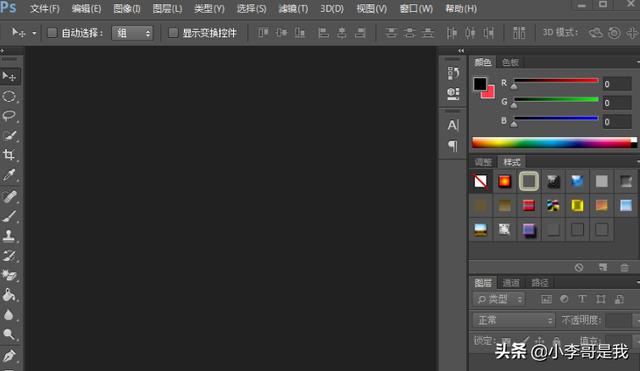
Task: Align left edges button in options bar
Action: pyautogui.click(x=323, y=33)
